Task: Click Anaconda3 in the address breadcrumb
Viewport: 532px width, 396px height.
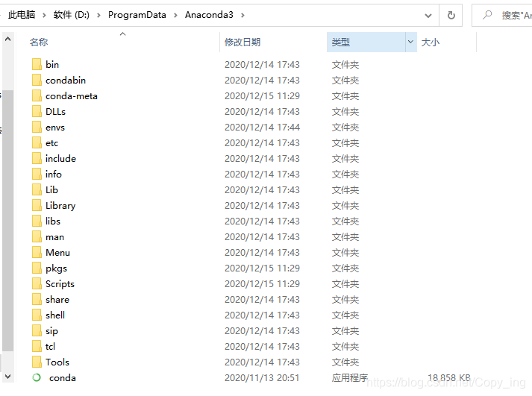Action: [x=209, y=15]
